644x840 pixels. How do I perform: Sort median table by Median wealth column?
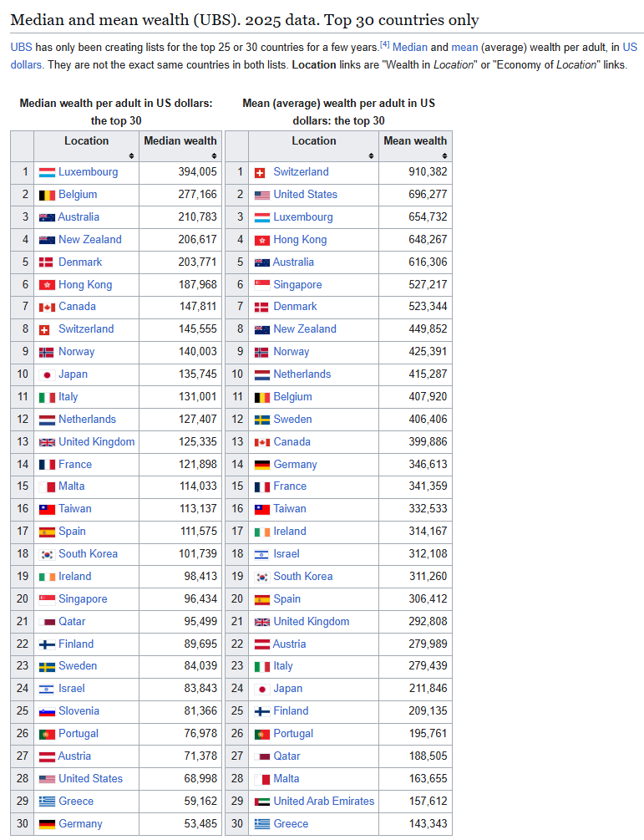[x=214, y=156]
